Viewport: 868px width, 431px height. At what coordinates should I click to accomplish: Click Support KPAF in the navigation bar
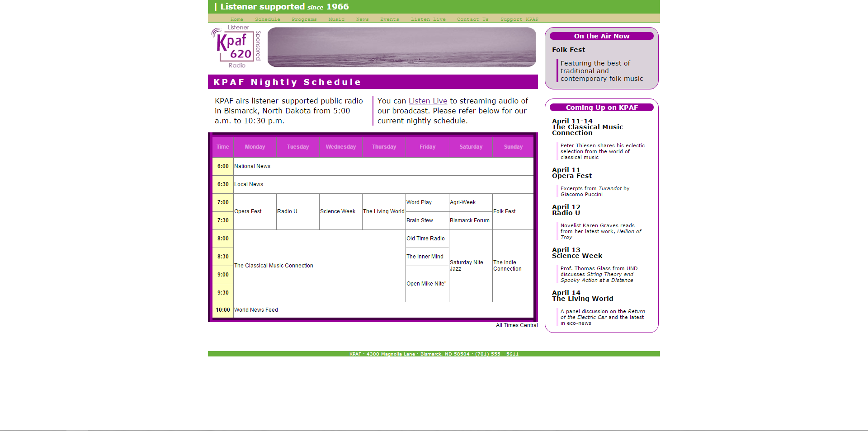(x=519, y=19)
